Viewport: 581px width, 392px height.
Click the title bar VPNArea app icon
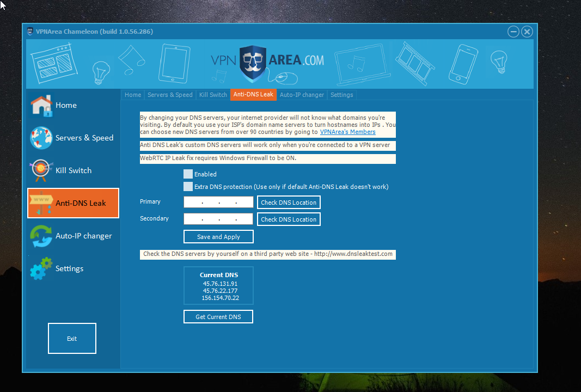tap(30, 32)
